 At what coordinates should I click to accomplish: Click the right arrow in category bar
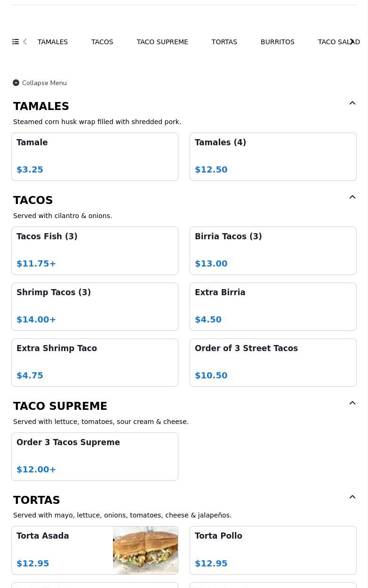(x=352, y=42)
